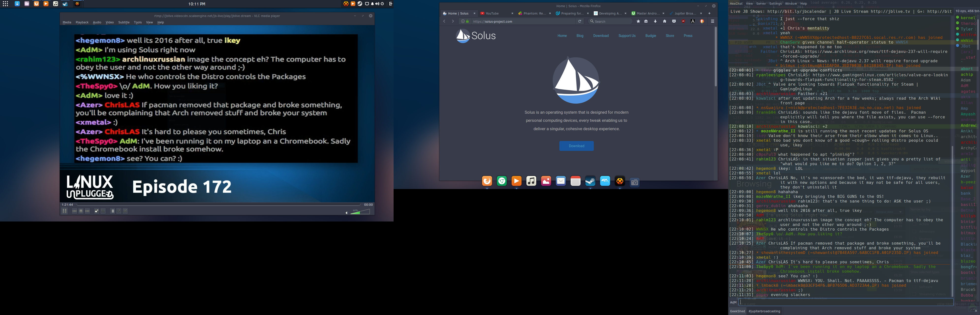Image resolution: width=980 pixels, height=315 pixels.
Task: Open HexChat Settings menu
Action: coord(775,3)
